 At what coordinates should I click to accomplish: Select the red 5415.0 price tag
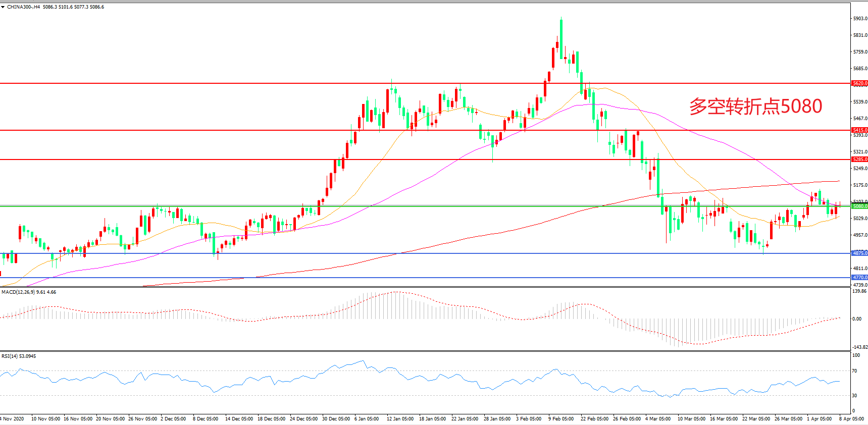coord(859,130)
